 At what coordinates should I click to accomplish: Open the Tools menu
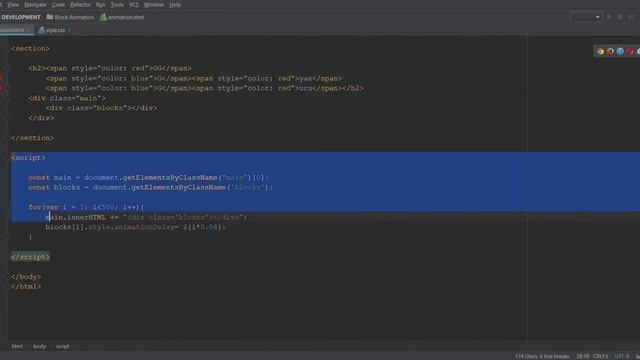point(117,5)
